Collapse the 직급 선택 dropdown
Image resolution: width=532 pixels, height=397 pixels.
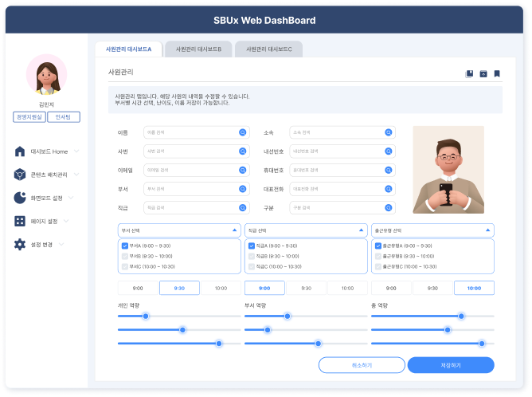click(361, 230)
